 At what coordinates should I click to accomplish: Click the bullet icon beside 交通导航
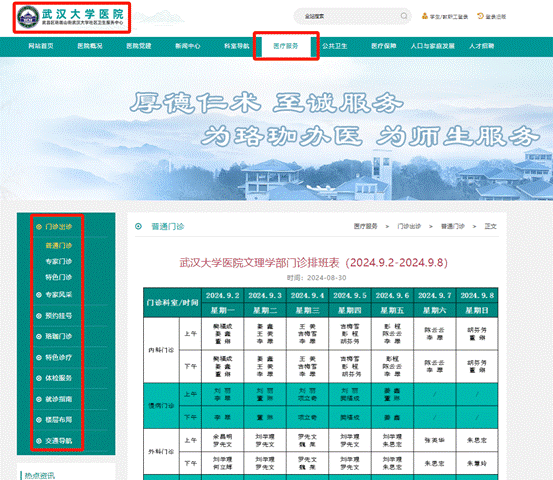pos(39,441)
